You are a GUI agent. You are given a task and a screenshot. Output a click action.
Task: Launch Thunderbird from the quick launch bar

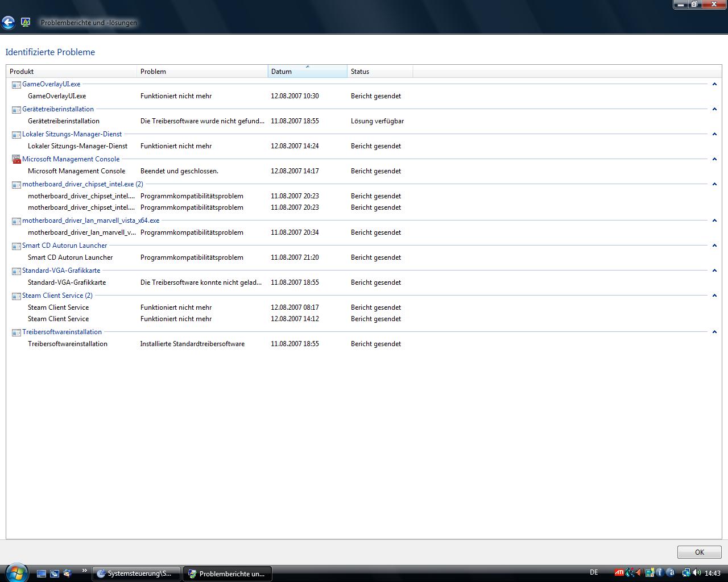pos(68,573)
